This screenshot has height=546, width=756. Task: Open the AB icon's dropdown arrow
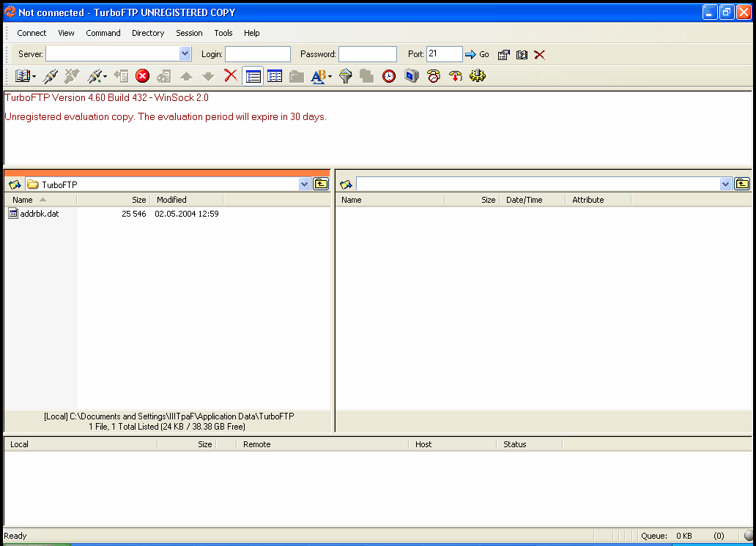[x=330, y=77]
